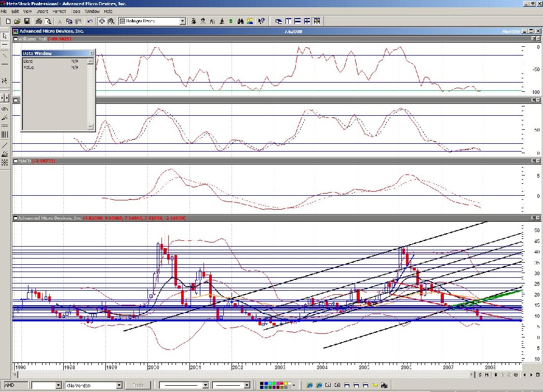
Task: Open the Bollinger Bands indicator dropdown
Action: [x=183, y=21]
